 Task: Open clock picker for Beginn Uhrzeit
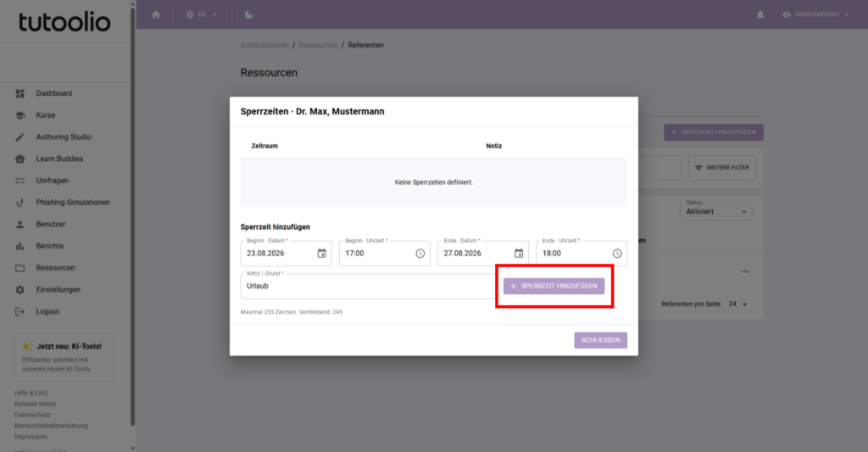click(420, 254)
